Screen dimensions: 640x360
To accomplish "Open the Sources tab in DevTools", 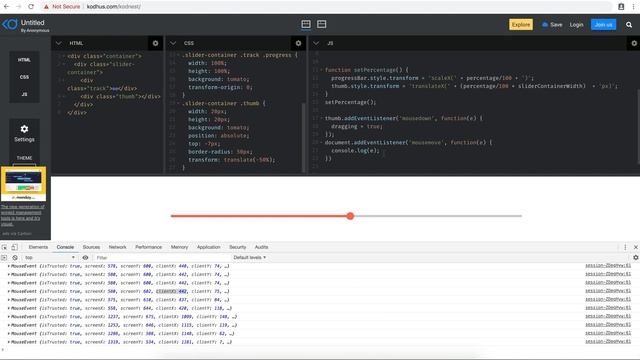I will [91, 247].
